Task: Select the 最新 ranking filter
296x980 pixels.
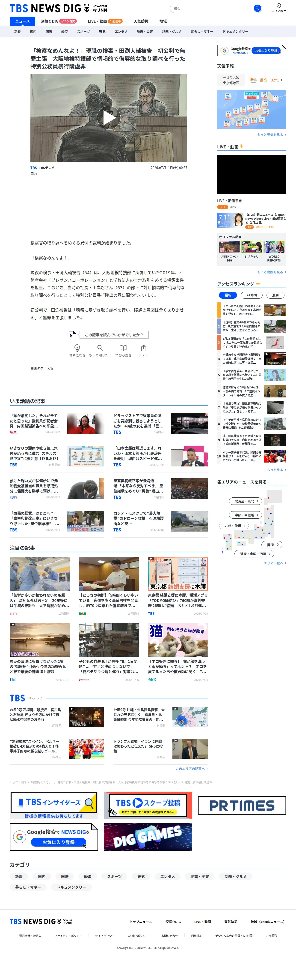Action: (x=228, y=295)
